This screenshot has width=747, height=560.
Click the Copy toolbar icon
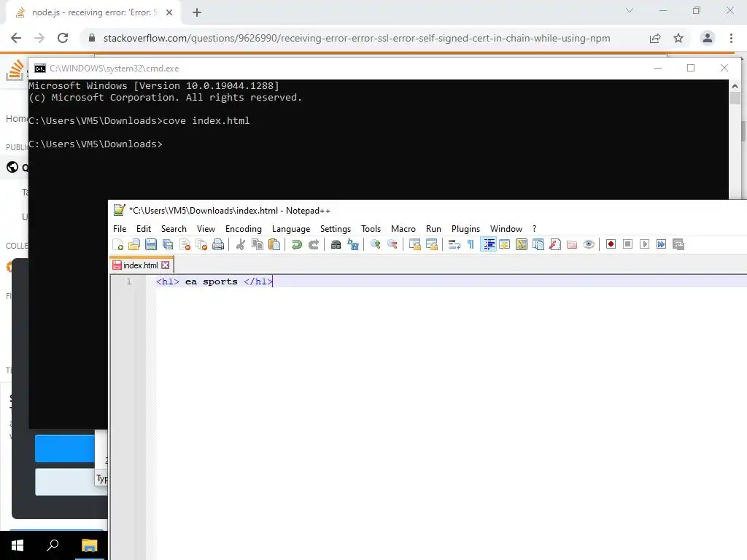coord(258,244)
